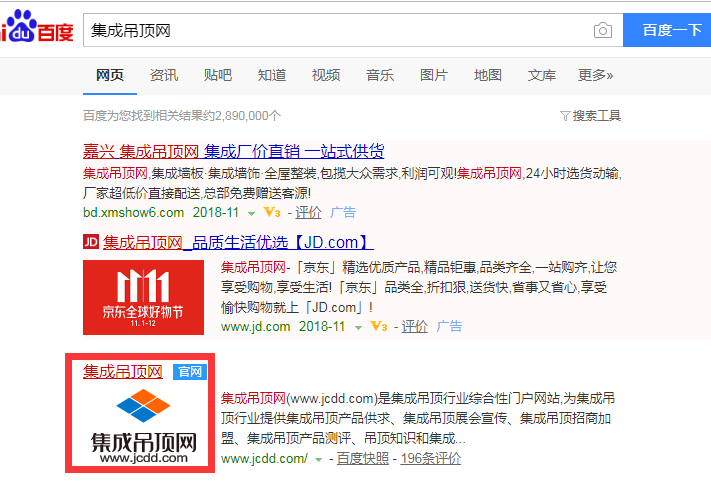Image resolution: width=711 pixels, height=481 pixels.
Task: Expand arrow next to www.jcdd.com/
Action: point(318,460)
